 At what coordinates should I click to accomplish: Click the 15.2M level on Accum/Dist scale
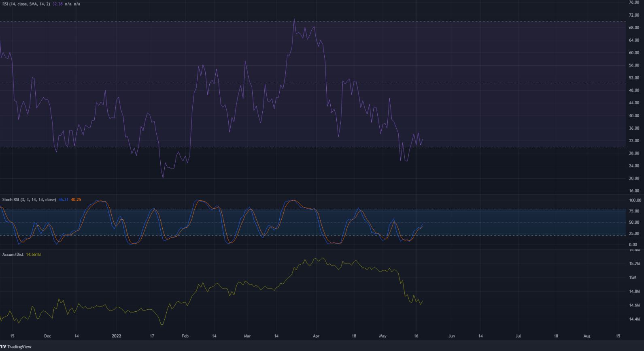[x=634, y=264]
